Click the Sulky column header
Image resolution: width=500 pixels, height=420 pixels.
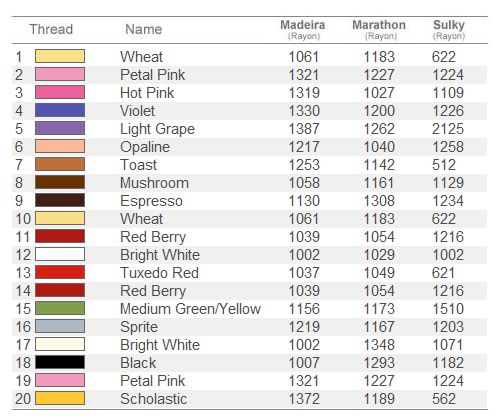click(x=449, y=30)
